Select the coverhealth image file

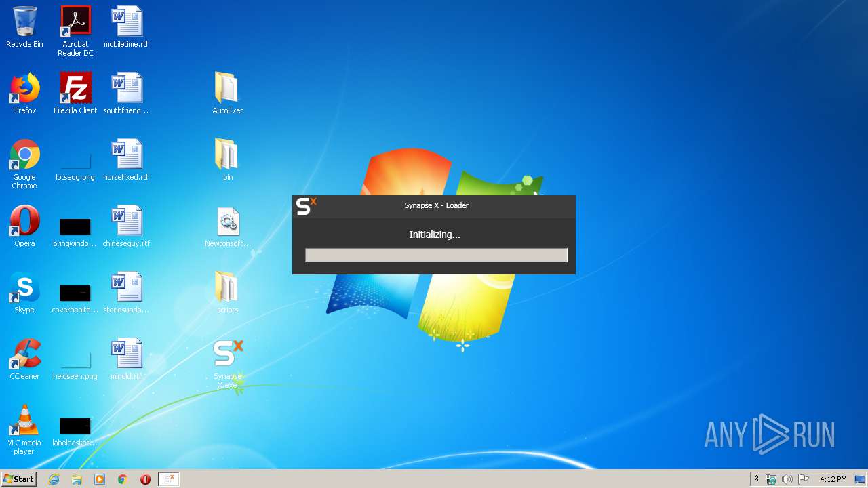[x=75, y=298]
